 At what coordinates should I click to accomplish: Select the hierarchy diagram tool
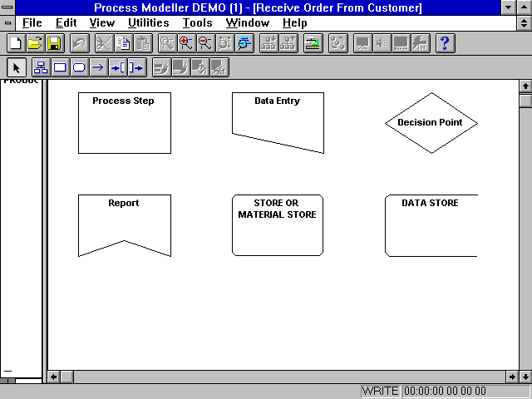pos(40,67)
